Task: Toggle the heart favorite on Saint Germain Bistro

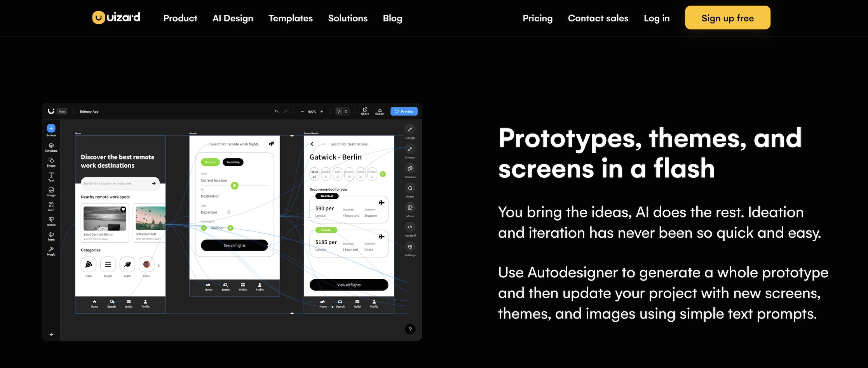Action: [x=123, y=209]
